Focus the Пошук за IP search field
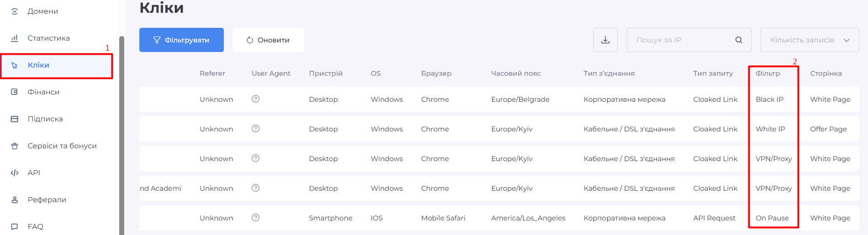868x235 pixels. (x=681, y=40)
